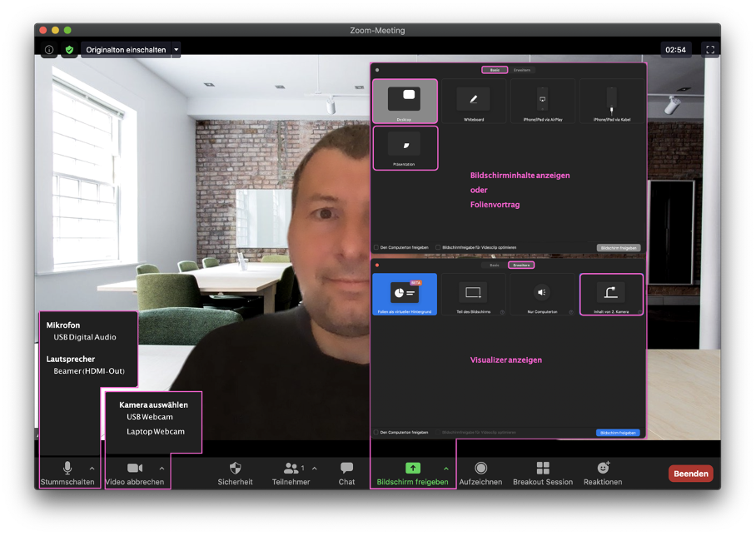The image size is (756, 536).
Task: Enter full screen with the top-right icon
Action: click(710, 50)
